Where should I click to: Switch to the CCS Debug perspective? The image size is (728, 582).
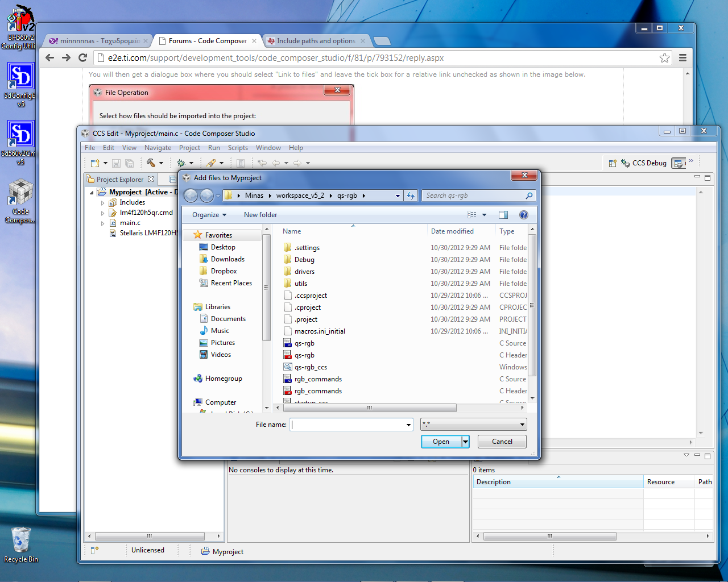click(x=644, y=163)
